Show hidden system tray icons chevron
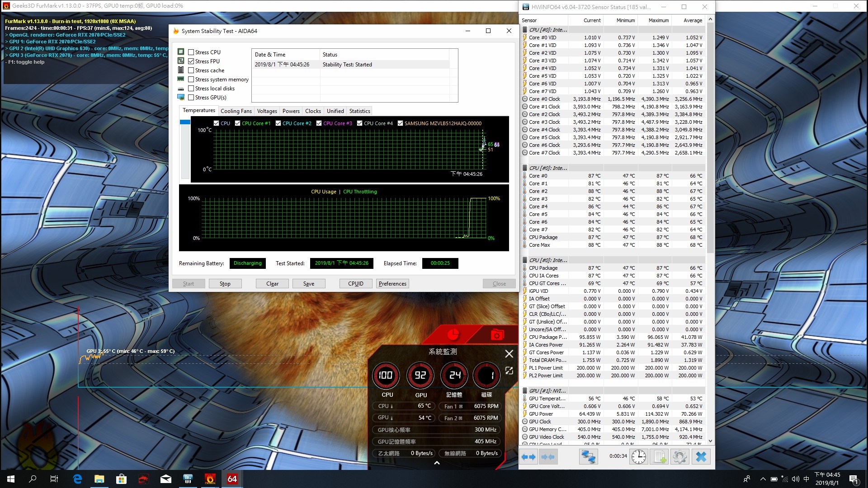Image resolution: width=868 pixels, height=488 pixels. pyautogui.click(x=763, y=479)
